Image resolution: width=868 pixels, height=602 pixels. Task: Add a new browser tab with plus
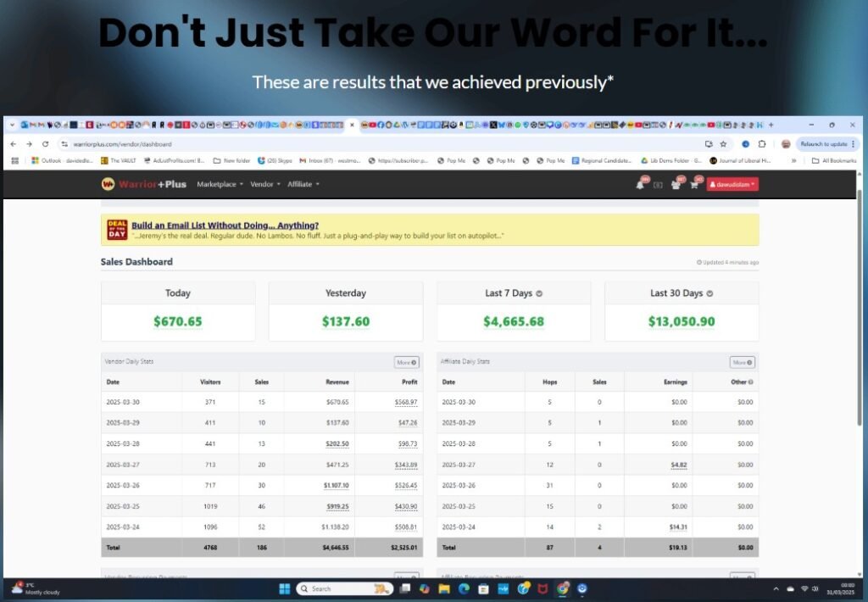point(771,125)
